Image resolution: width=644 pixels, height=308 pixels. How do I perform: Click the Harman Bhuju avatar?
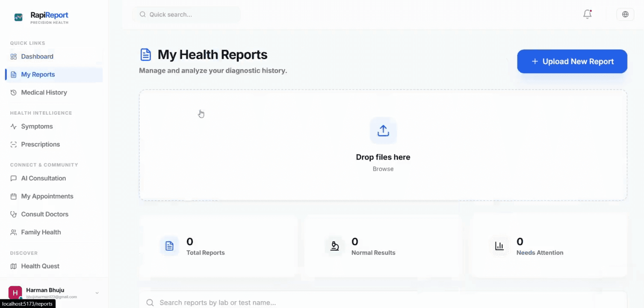click(x=15, y=293)
